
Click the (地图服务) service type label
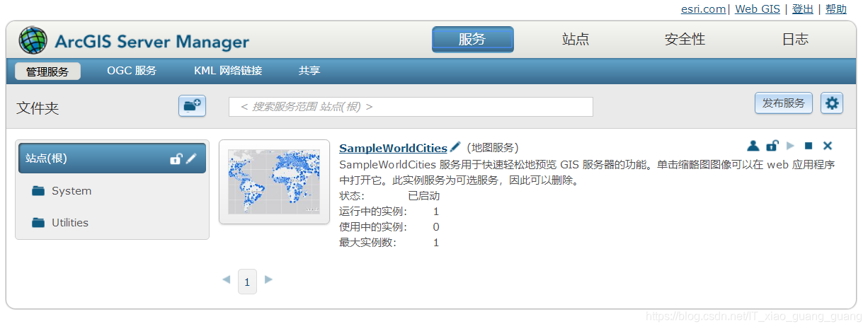(492, 148)
